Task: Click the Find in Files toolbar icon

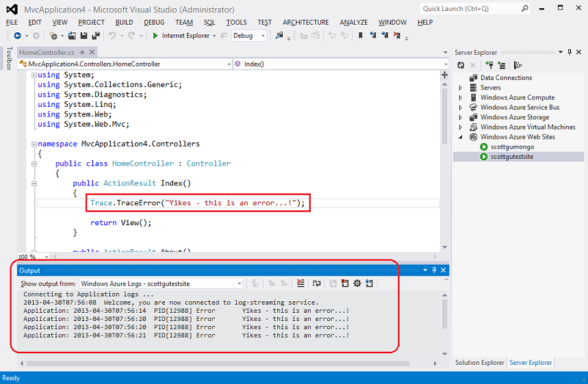Action: pos(279,36)
